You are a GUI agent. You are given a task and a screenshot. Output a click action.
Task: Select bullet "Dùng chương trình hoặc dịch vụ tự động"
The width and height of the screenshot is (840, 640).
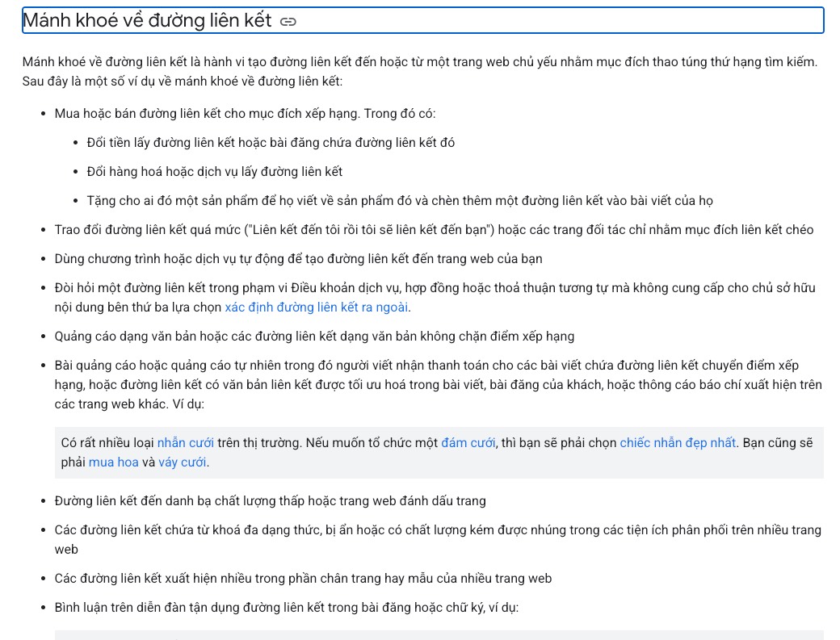click(x=298, y=258)
